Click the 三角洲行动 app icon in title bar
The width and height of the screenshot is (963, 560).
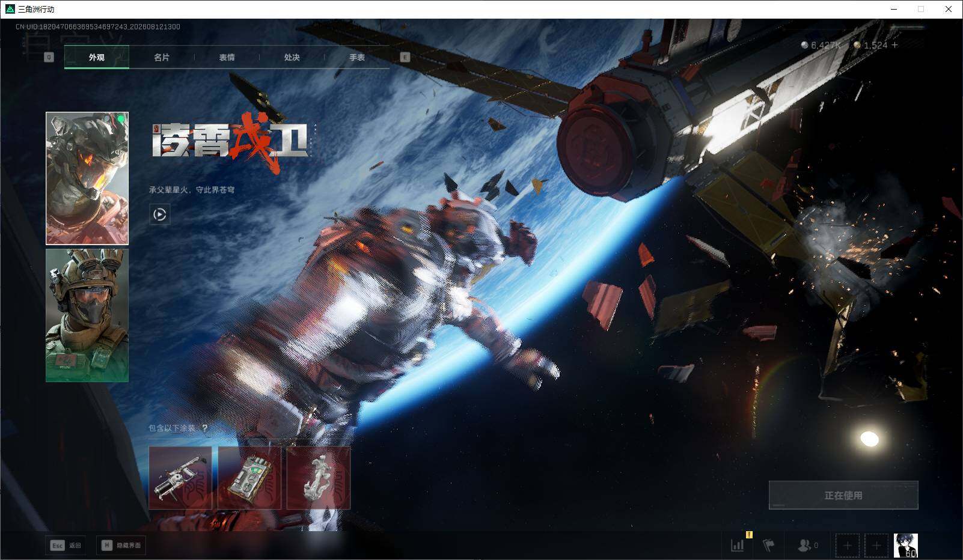pos(10,9)
